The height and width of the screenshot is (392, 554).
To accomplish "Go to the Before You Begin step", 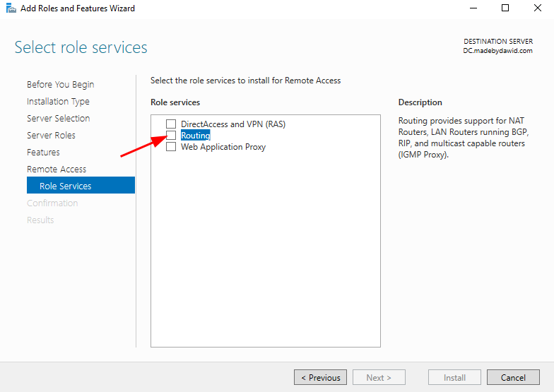I will click(x=61, y=85).
